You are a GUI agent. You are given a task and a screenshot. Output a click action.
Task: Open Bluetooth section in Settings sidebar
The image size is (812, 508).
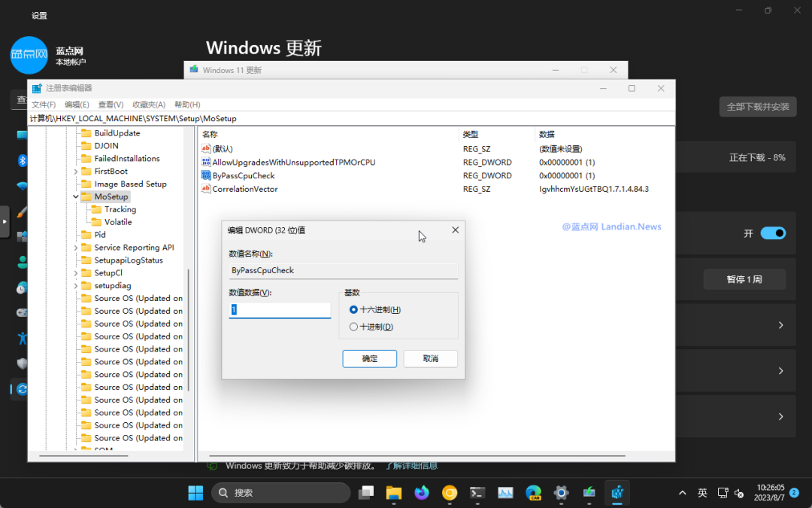(x=23, y=161)
